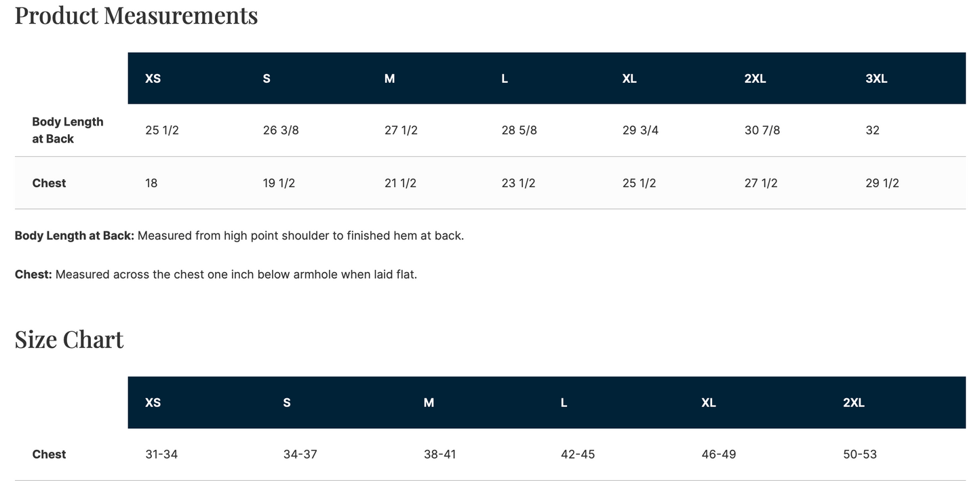Click the Chest row label in Product Measurements

point(49,183)
